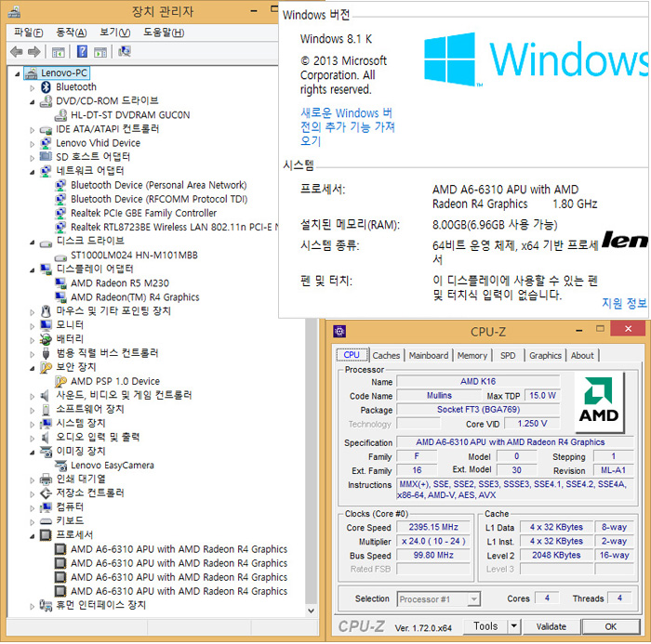Expand the 사운드, 비디오 및 게임 컨트롤러 node
651x644 pixels.
(33, 396)
